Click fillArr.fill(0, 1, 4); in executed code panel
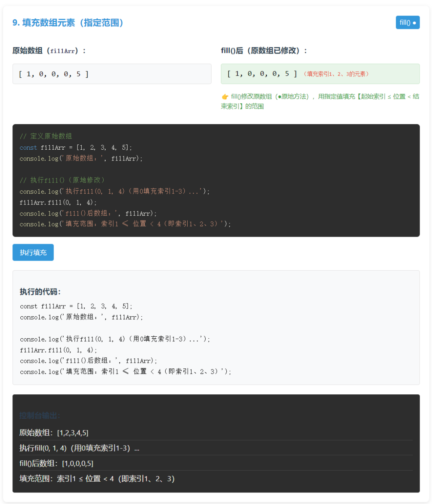Screen dimensions: 432x504 [58, 350]
